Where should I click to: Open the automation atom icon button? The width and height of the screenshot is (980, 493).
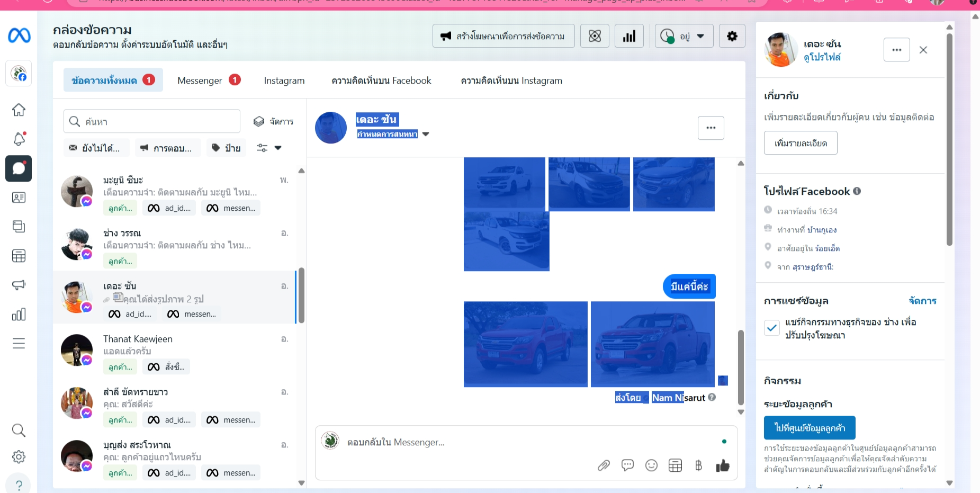595,36
